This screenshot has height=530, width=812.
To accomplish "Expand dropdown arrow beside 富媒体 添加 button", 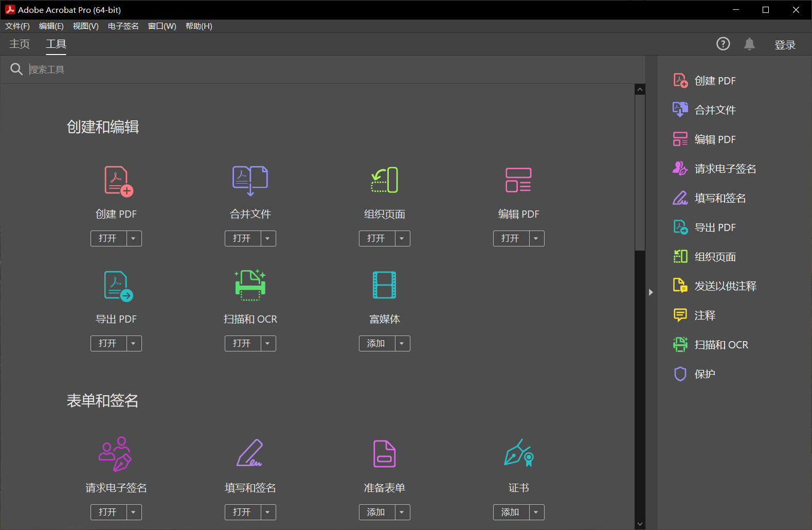I will click(x=402, y=344).
